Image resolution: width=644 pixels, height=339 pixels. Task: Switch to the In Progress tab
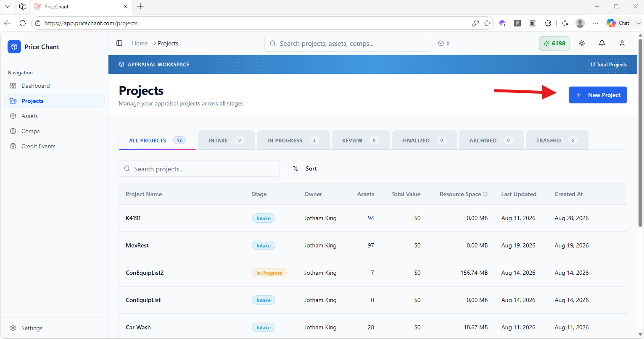tap(293, 140)
